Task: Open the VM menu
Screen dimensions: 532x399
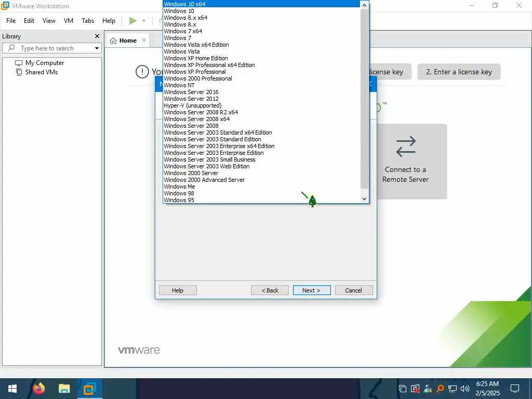Action: [69, 21]
